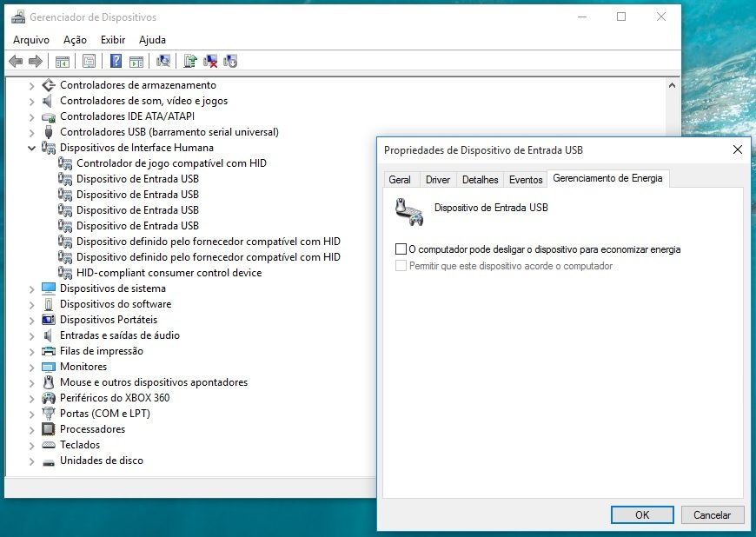
Task: Click the Processadores chip icon
Action: (x=48, y=429)
